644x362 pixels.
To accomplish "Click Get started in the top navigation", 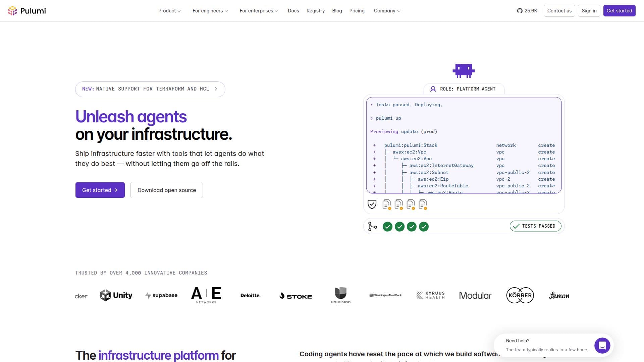I will [x=619, y=11].
